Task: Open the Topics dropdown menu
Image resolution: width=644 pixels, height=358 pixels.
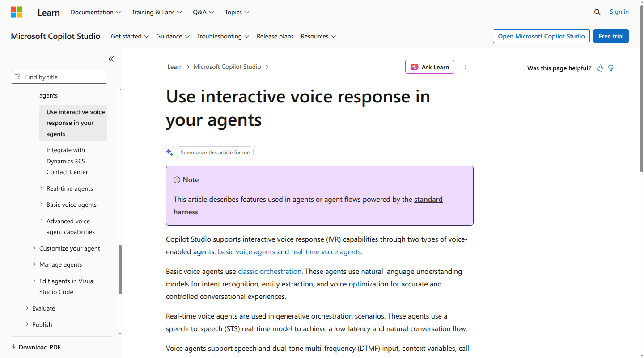Action: coord(237,12)
